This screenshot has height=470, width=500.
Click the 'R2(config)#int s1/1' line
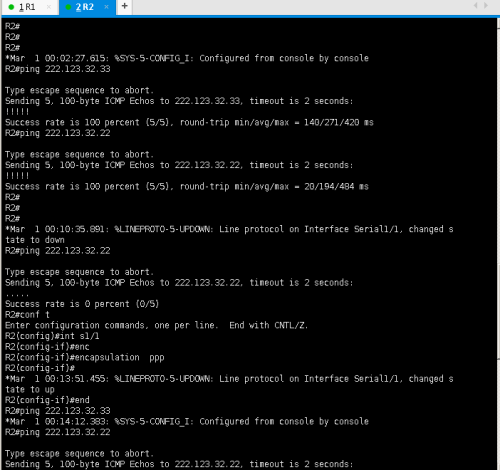coord(52,336)
